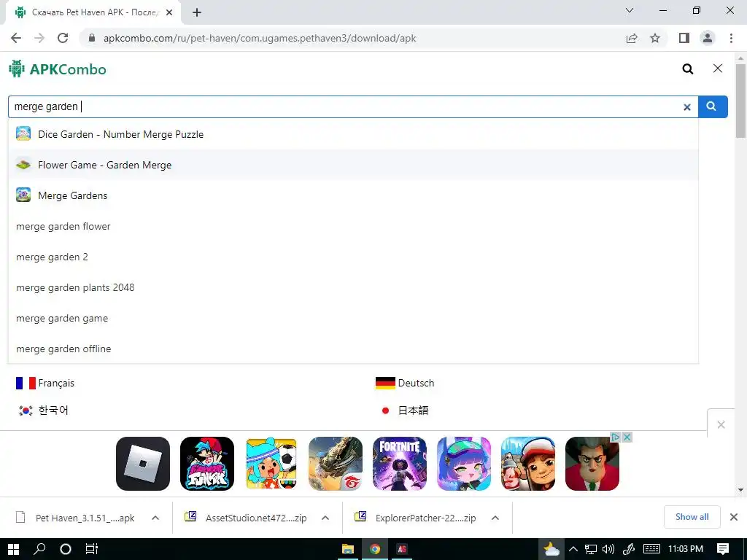
Task: Open the browser side panel
Action: [x=684, y=38]
